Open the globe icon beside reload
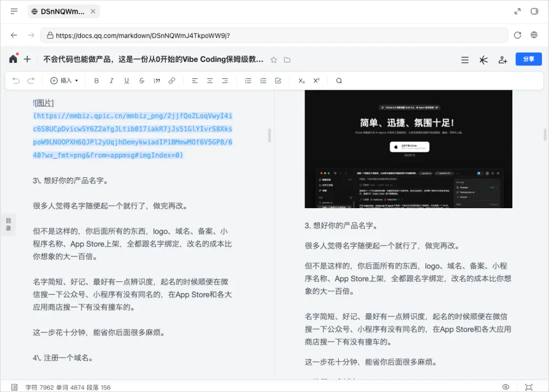 pos(534,35)
